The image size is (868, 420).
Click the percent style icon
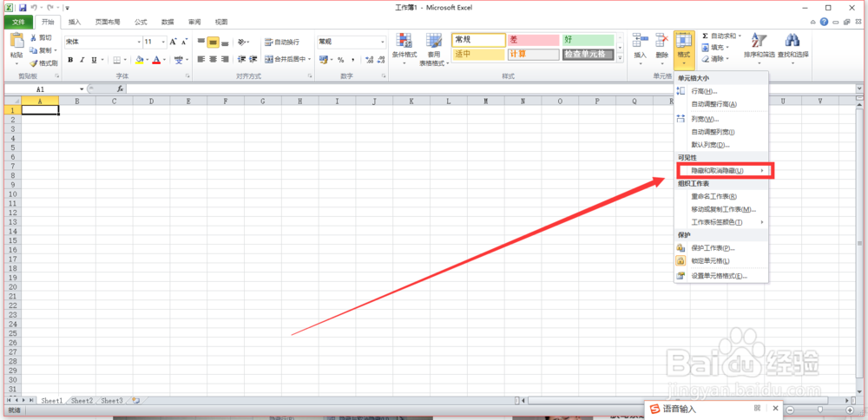pyautogui.click(x=341, y=60)
